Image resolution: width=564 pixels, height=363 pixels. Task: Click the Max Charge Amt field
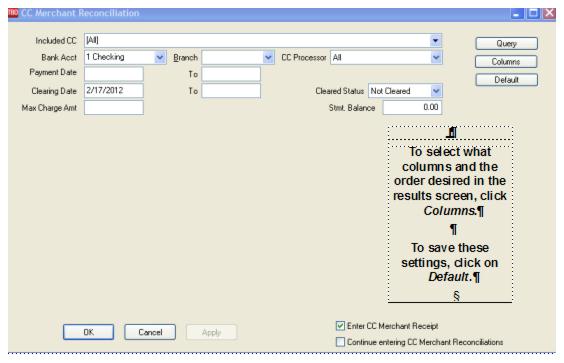pyautogui.click(x=114, y=108)
